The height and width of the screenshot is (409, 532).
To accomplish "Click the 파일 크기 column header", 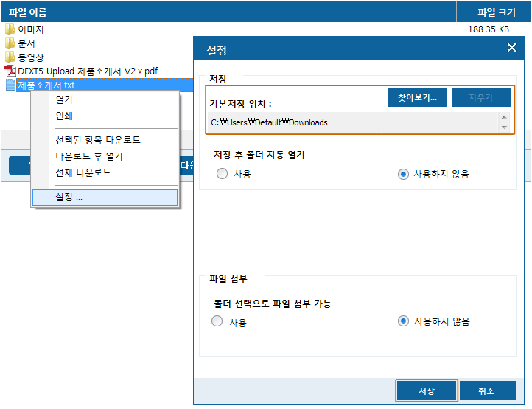I will click(494, 13).
